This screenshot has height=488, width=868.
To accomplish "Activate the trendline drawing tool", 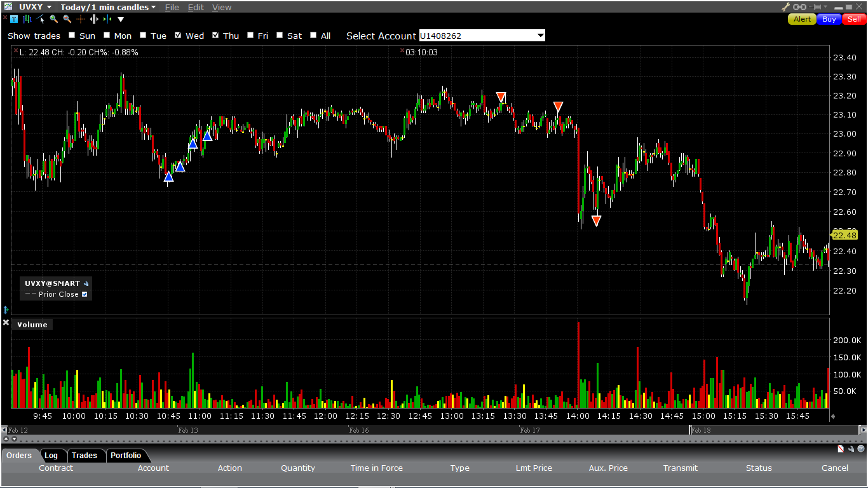I will pos(39,19).
